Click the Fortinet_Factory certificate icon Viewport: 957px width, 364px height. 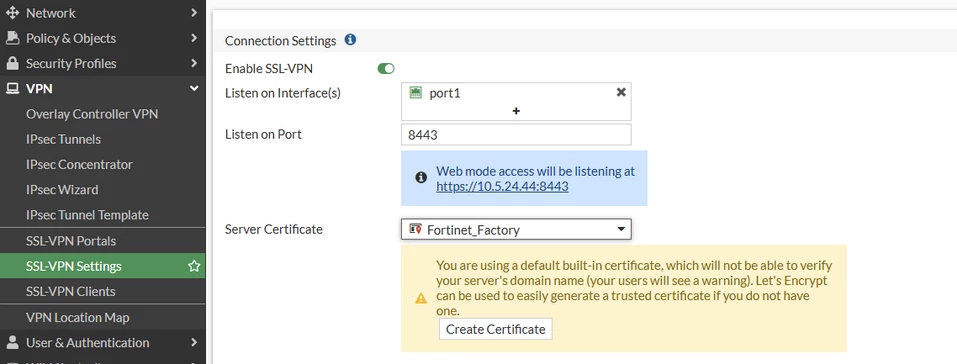coord(416,229)
